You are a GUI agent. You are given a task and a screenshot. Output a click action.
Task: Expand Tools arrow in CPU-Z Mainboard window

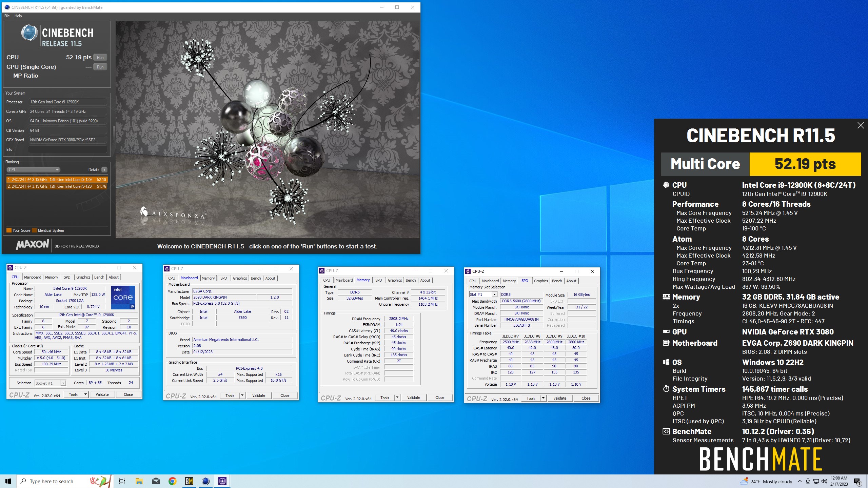242,395
